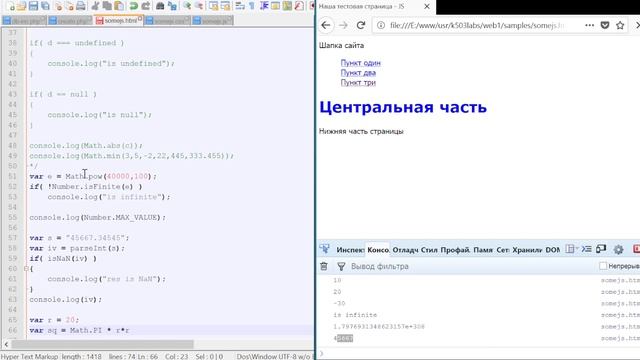Click the editor horizontal scrollbar thumb
The image size is (640, 360).
(x=101, y=344)
